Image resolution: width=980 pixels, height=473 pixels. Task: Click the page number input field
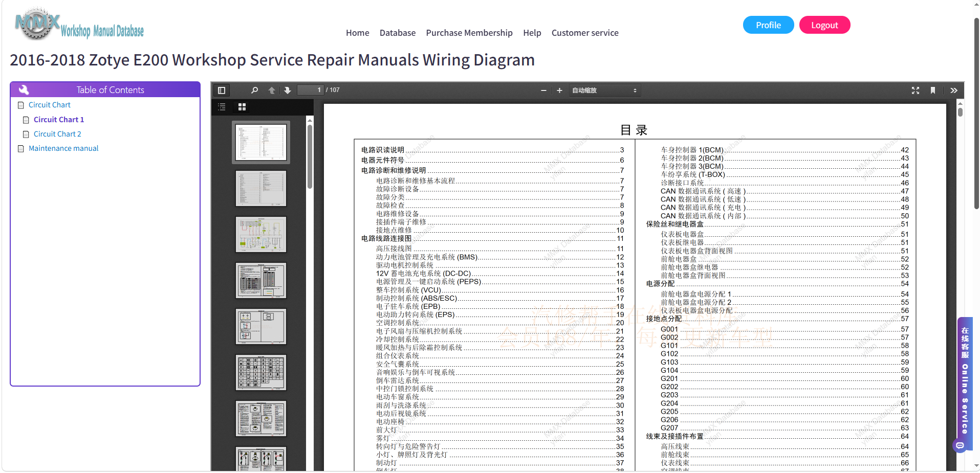[311, 90]
